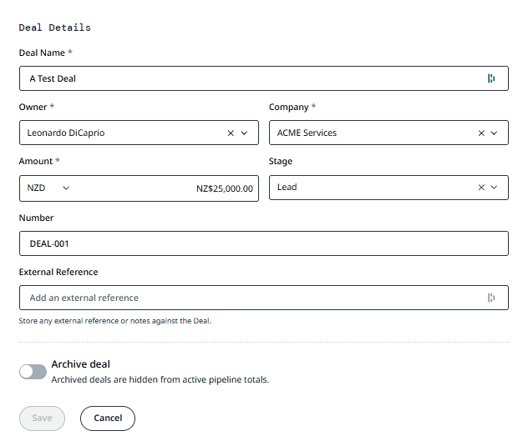Screen dimensions: 523x446
Task: Expand the Company dropdown chevron
Action: pos(494,133)
